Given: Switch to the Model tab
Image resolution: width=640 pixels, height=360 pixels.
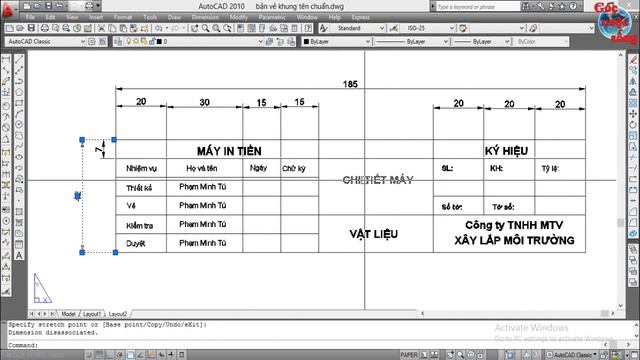Looking at the screenshot, I should pos(68,314).
